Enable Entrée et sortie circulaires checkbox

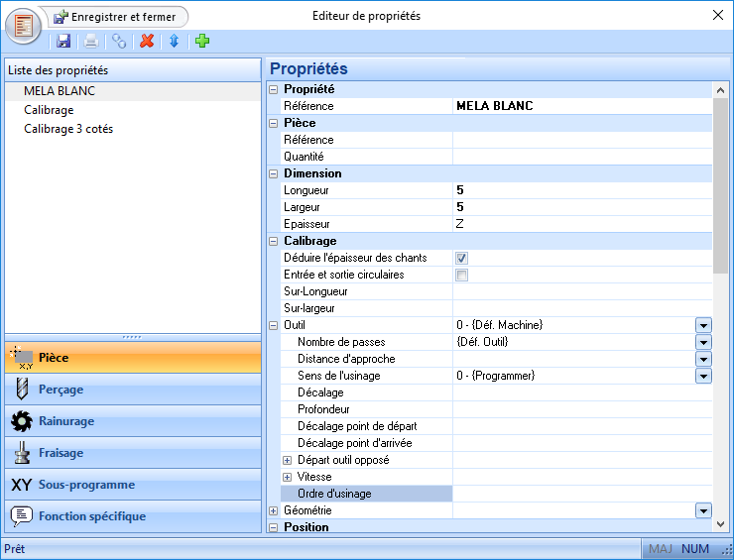[461, 275]
